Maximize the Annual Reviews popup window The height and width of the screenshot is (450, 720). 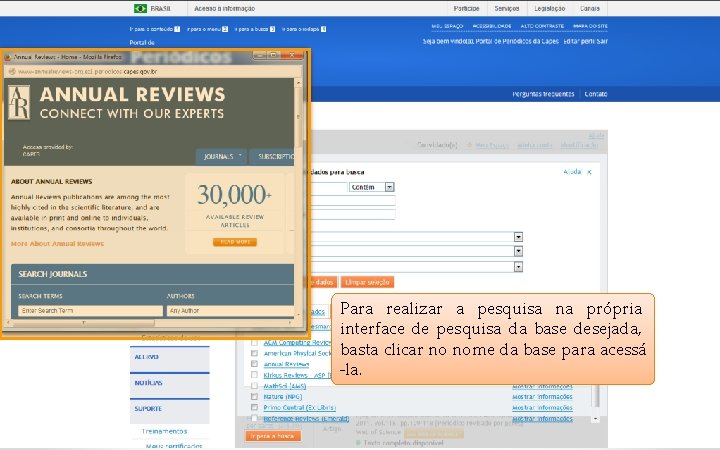[274, 55]
